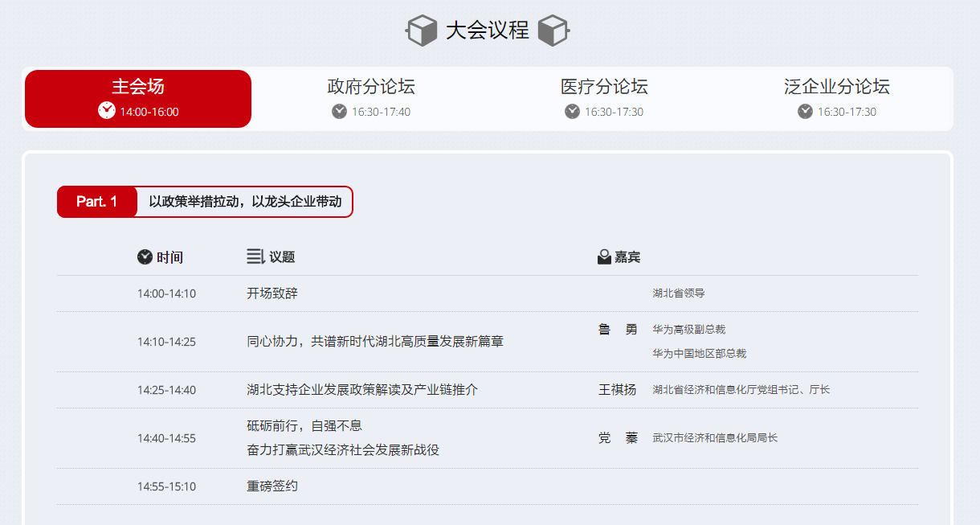Click the 14:00-16:00 time on 主会场 tab
This screenshot has height=525, width=980.
click(x=149, y=112)
